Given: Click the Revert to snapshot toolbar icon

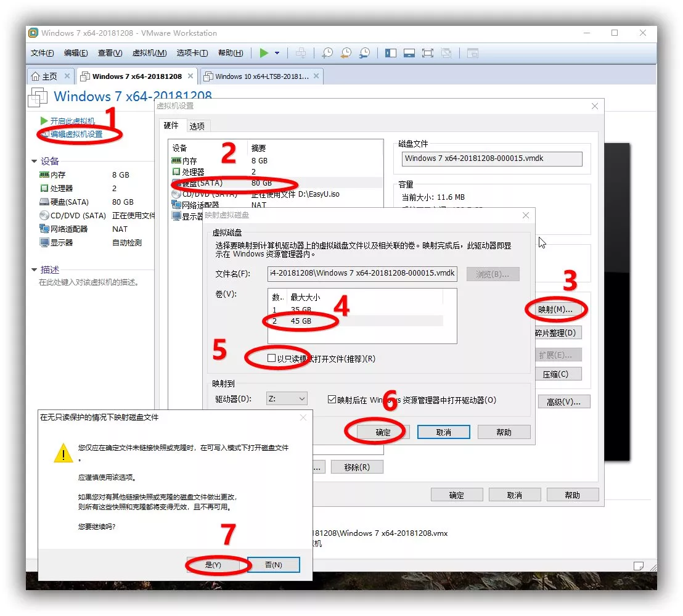Looking at the screenshot, I should click(x=346, y=53).
